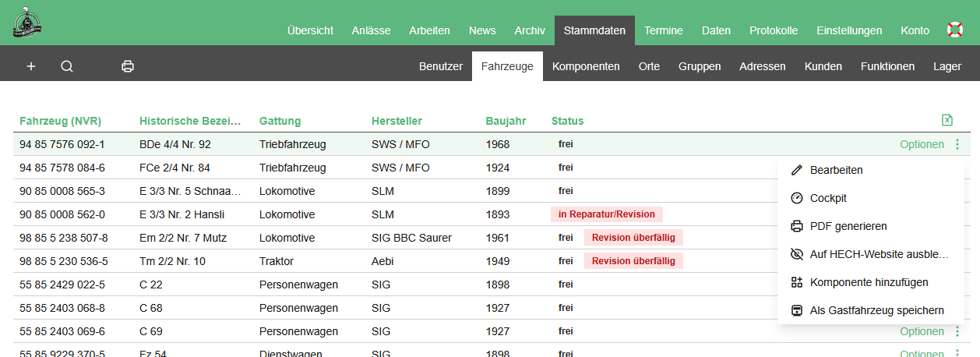Go to Anlässe in top navigation
This screenshot has width=980, height=357.
coord(371,30)
